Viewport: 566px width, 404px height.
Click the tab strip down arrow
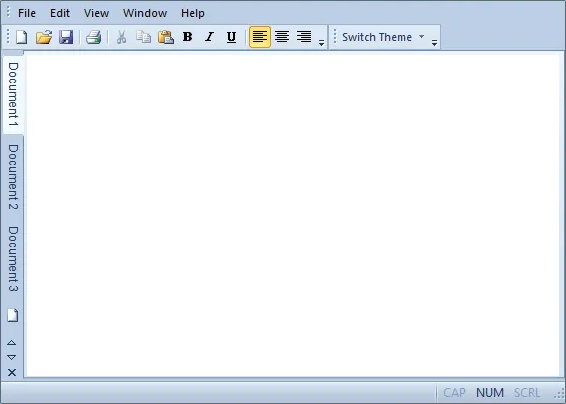pyautogui.click(x=12, y=357)
